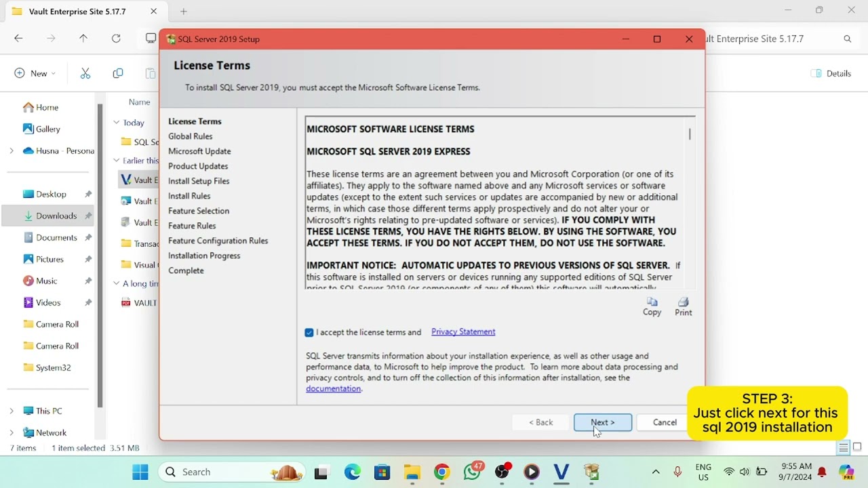Collapse the Today file group

click(117, 123)
